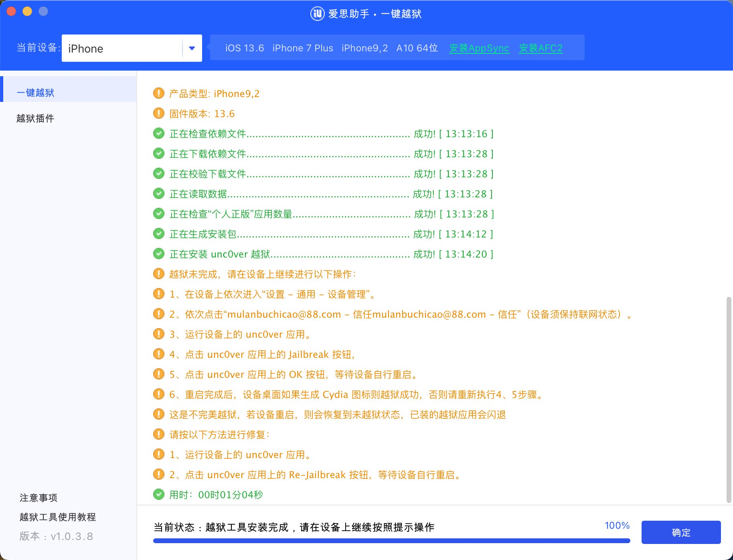The width and height of the screenshot is (733, 560).
Task: Click the green check beside 正在安装 unc0ver 越狱
Action: tap(159, 254)
